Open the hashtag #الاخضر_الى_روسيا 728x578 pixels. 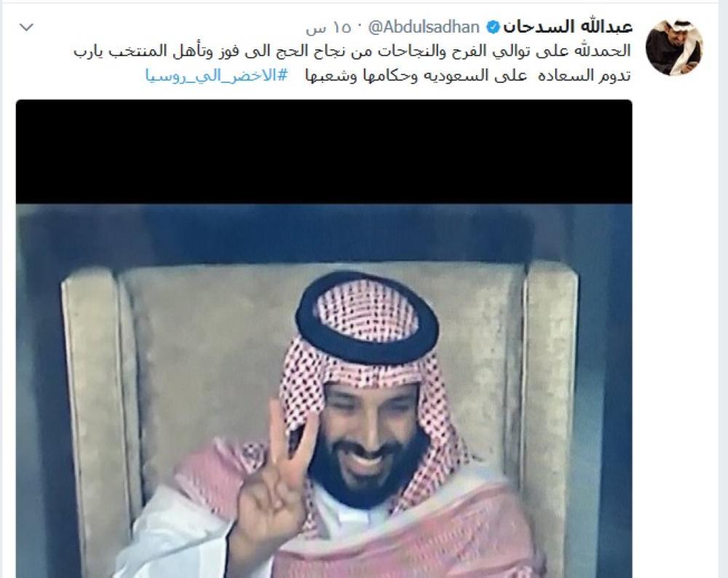[217, 75]
